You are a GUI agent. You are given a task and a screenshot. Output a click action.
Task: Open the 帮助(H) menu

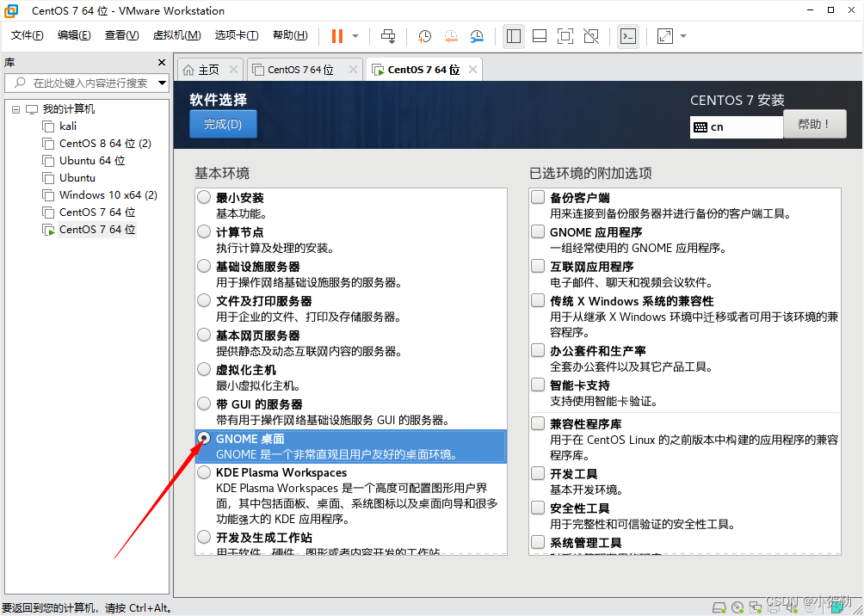coord(290,35)
